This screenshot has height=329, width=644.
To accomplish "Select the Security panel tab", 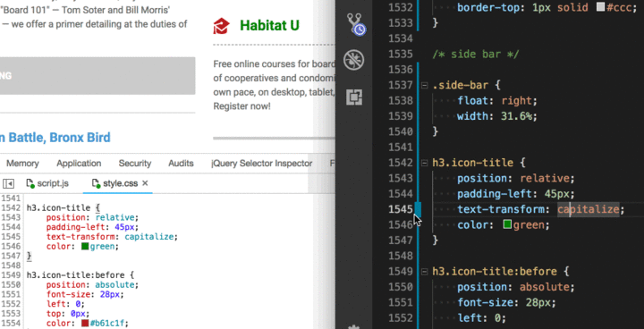I will tap(135, 164).
